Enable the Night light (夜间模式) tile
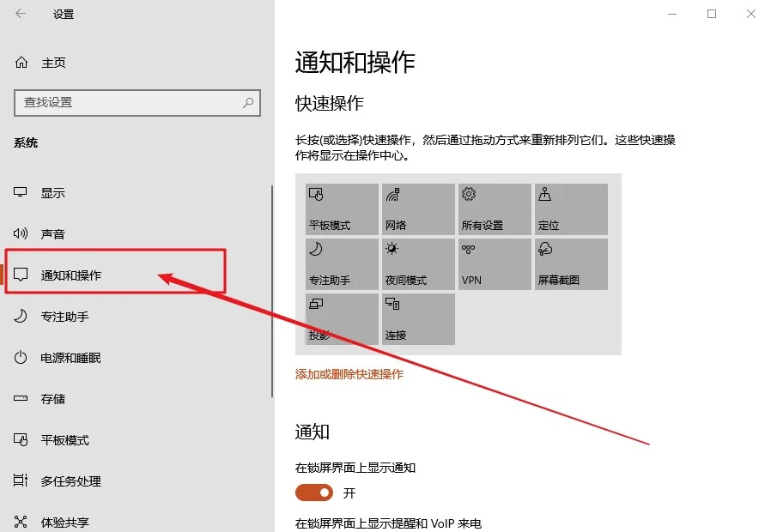Viewport: 771px width, 532px height. (x=418, y=264)
